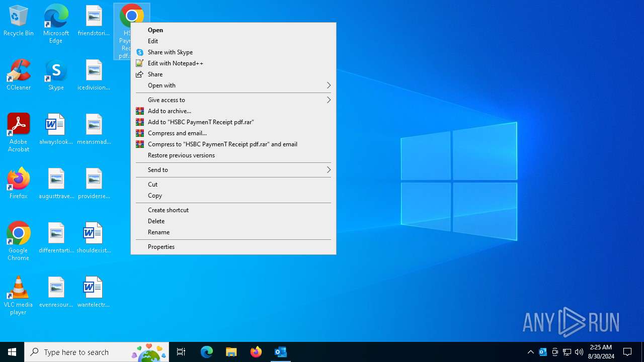The width and height of the screenshot is (644, 362).
Task: Select the differentarti... file icon
Action: (x=56, y=238)
